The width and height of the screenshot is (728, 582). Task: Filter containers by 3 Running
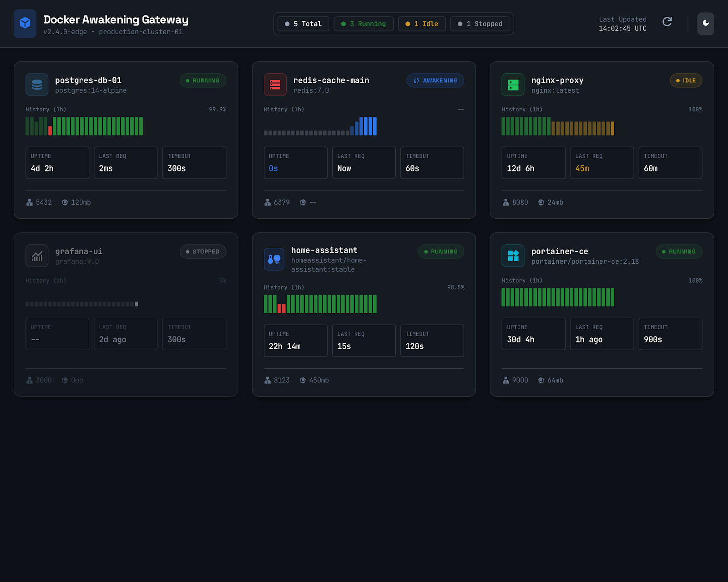tap(364, 24)
